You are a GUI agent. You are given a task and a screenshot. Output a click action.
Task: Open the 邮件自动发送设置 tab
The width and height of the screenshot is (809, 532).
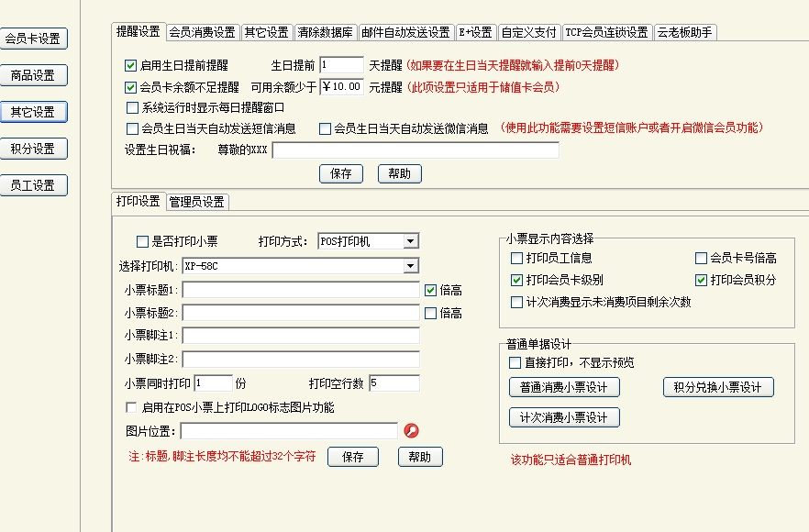(x=405, y=32)
